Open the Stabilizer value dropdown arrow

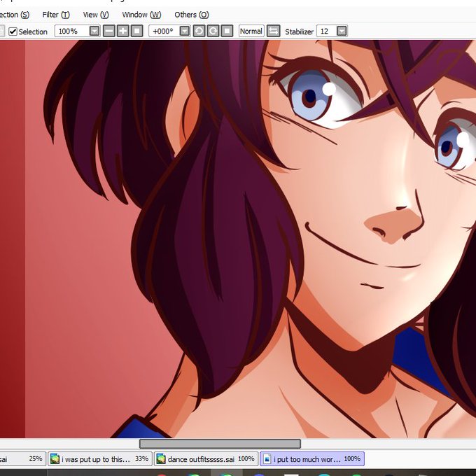(342, 31)
